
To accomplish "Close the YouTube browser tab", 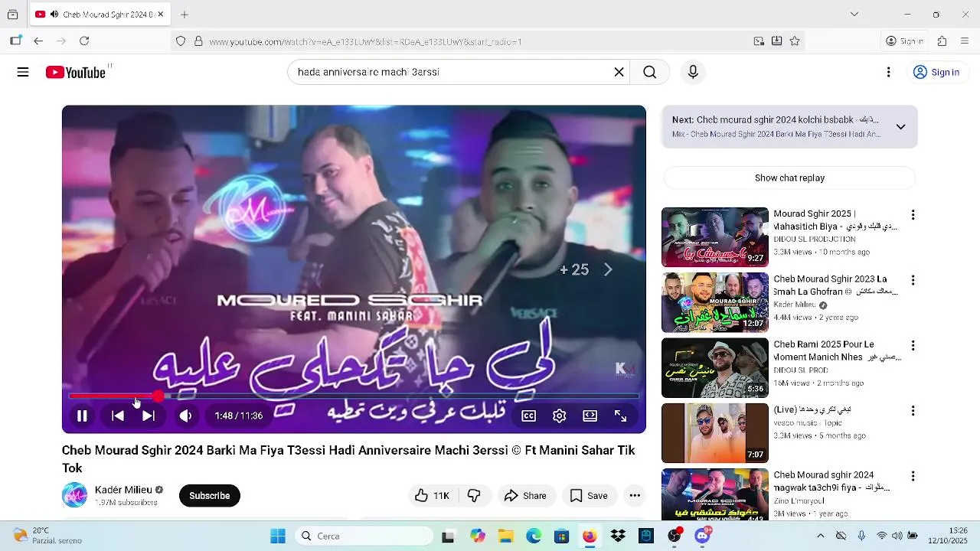I will pyautogui.click(x=160, y=14).
